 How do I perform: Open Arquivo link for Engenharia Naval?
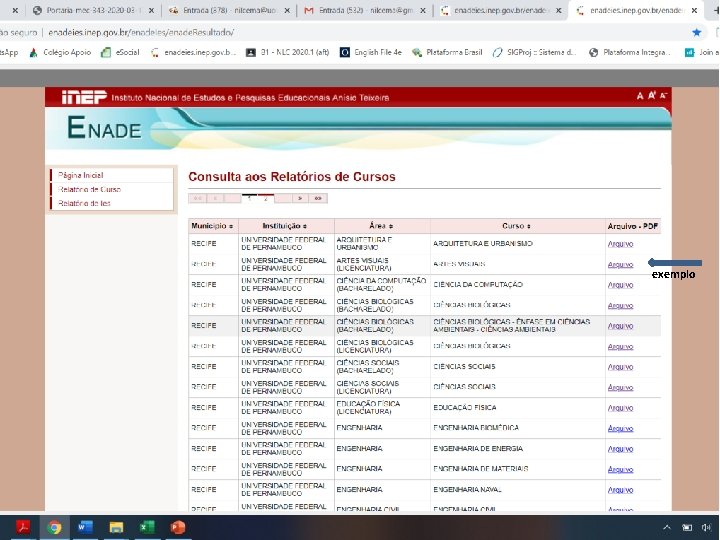click(620, 490)
